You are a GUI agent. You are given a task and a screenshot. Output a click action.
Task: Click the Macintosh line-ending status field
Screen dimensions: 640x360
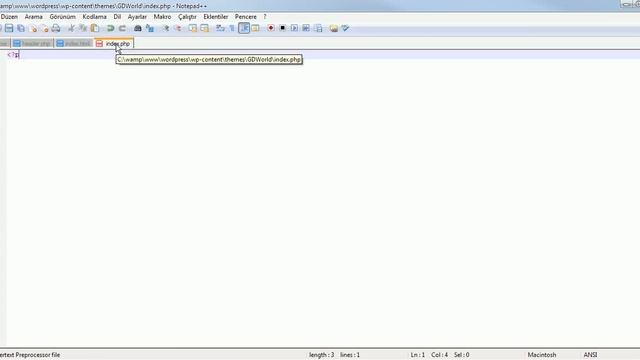pyautogui.click(x=542, y=355)
